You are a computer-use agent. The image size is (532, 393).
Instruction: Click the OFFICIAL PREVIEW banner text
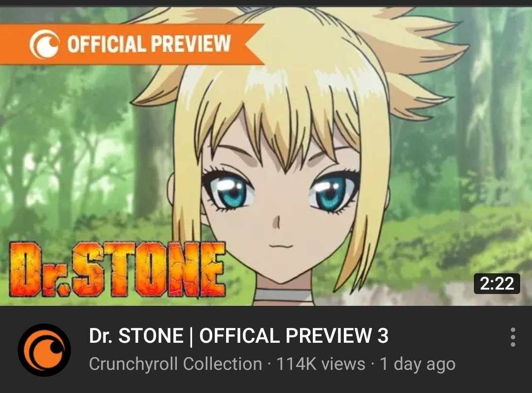pos(149,44)
